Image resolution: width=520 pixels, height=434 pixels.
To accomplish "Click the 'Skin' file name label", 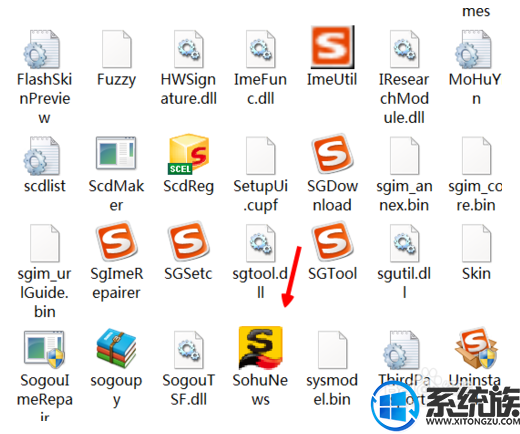I will pos(476,274).
